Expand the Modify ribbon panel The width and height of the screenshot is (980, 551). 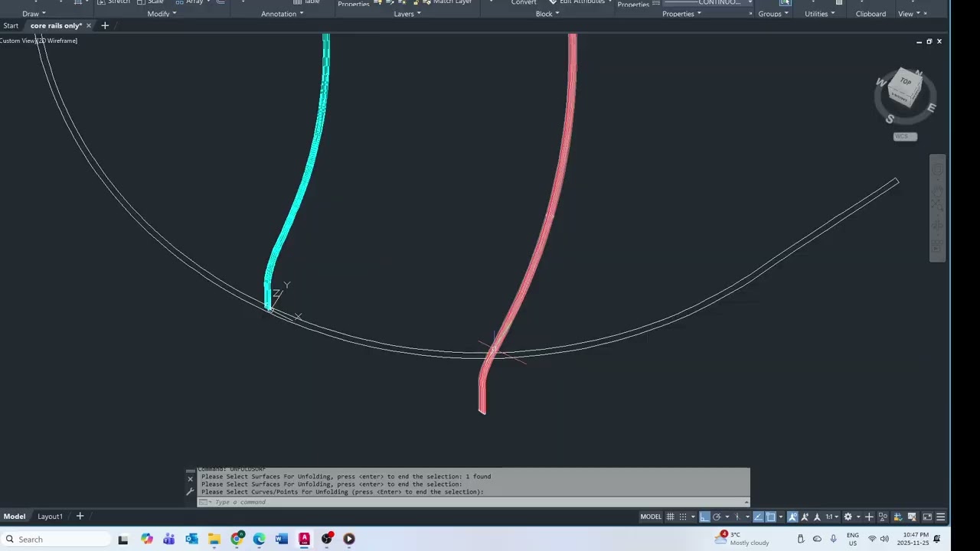click(162, 14)
